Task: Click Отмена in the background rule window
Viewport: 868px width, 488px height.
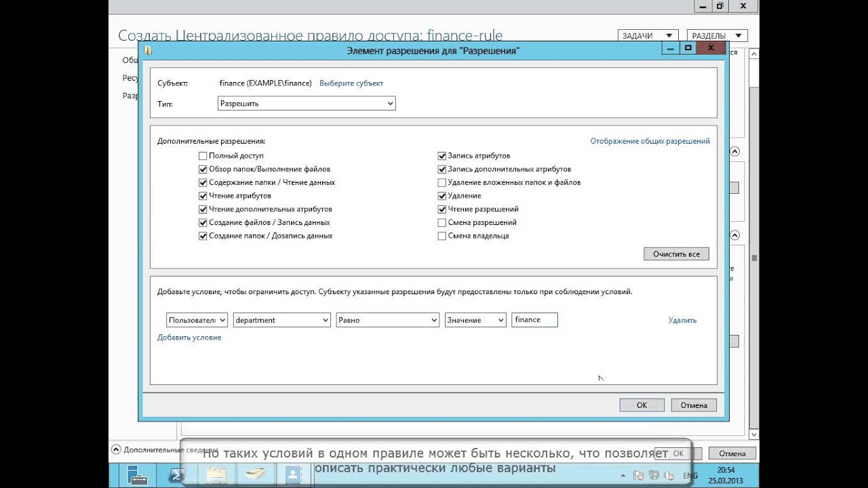Action: tap(732, 453)
